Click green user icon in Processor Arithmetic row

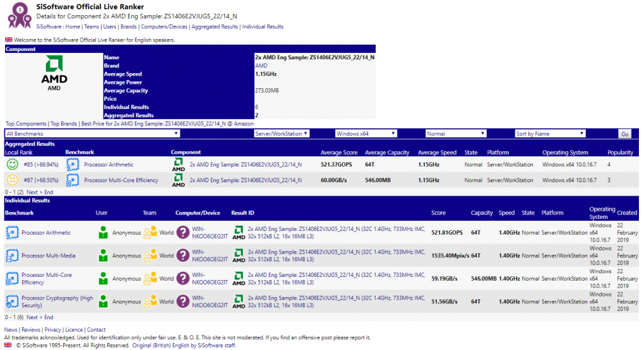tap(103, 232)
